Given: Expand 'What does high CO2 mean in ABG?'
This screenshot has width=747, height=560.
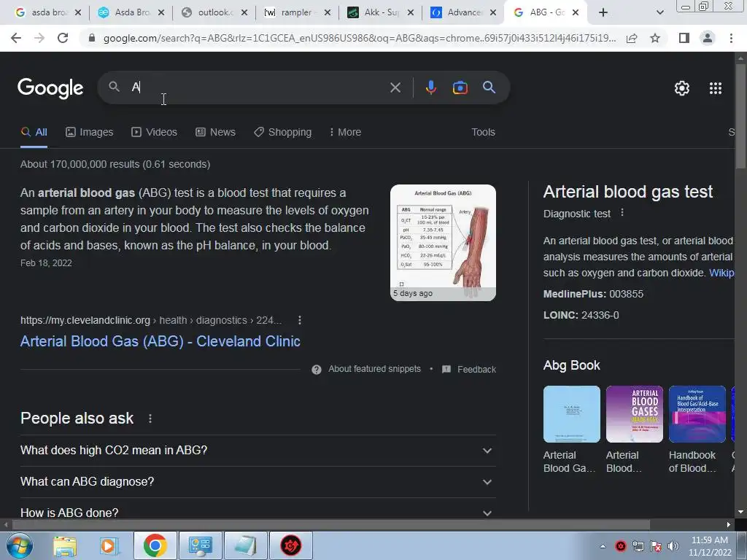Looking at the screenshot, I should 258,451.
